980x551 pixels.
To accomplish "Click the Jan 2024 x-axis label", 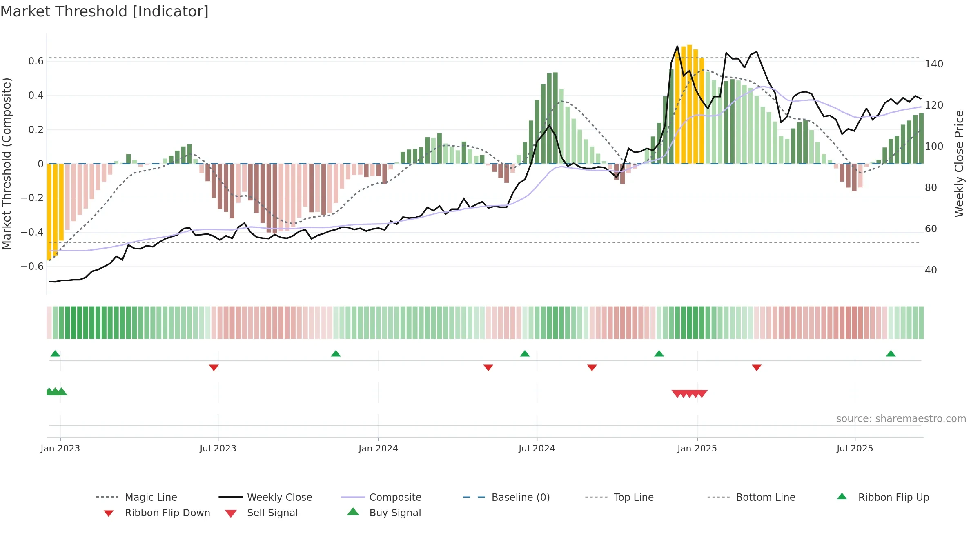I will [x=379, y=449].
